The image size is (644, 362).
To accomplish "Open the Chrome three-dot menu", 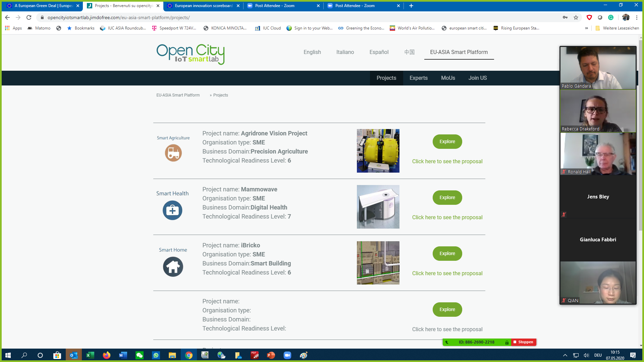I will pyautogui.click(x=637, y=17).
